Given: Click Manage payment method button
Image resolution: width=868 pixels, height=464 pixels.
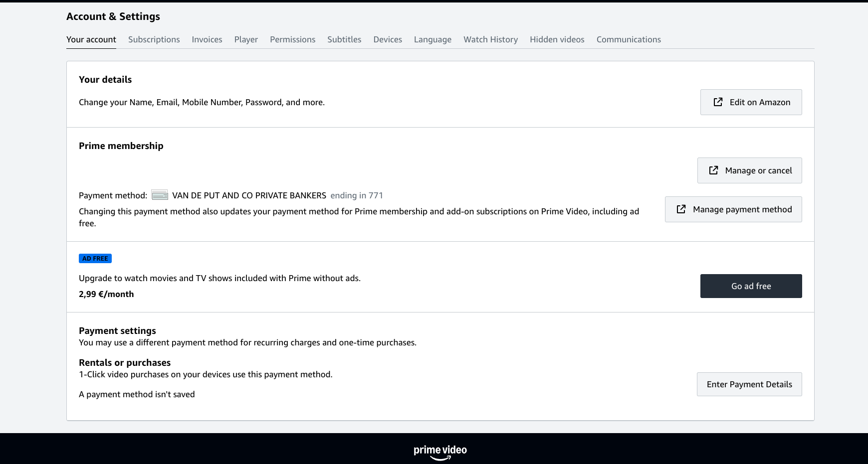Looking at the screenshot, I should 733,209.
